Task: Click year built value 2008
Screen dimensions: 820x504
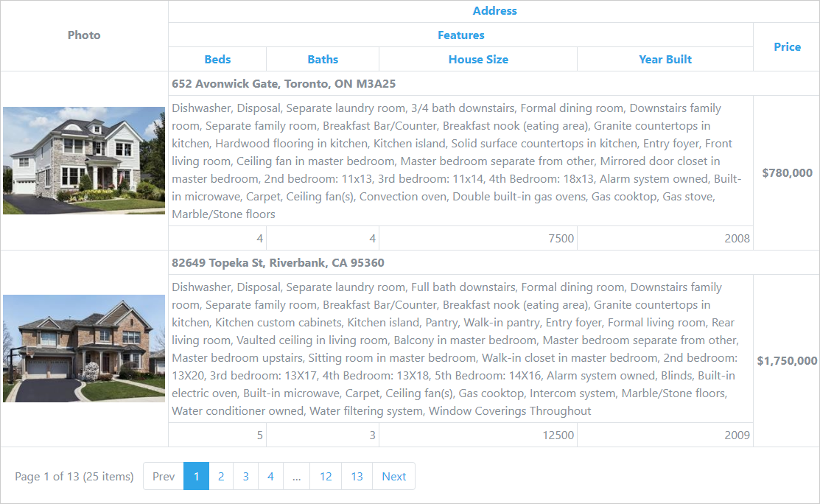Action: click(737, 239)
